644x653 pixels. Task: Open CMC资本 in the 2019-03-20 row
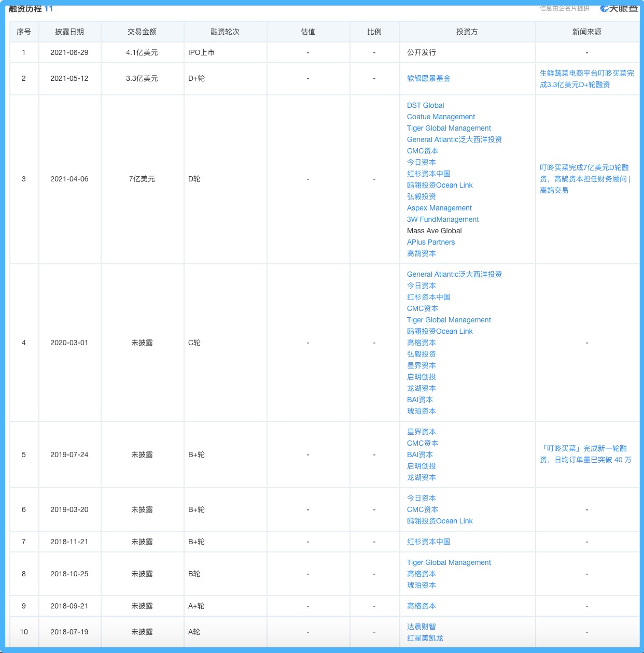coord(423,509)
